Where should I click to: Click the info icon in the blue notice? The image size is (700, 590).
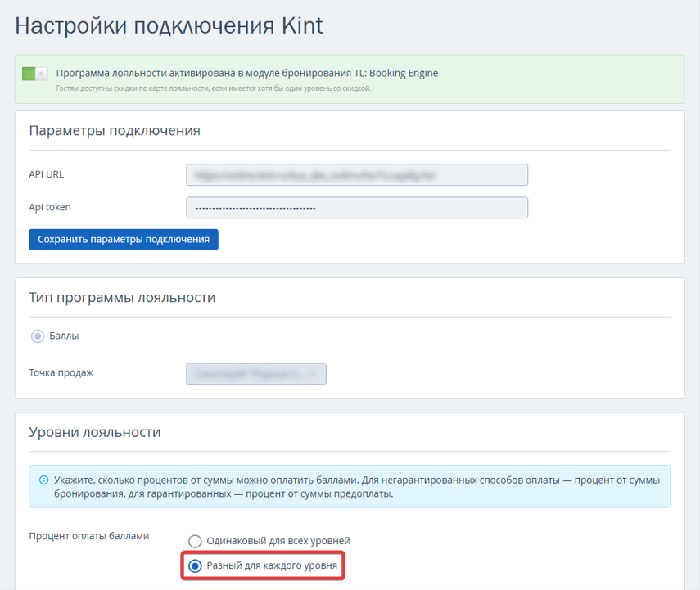click(43, 480)
